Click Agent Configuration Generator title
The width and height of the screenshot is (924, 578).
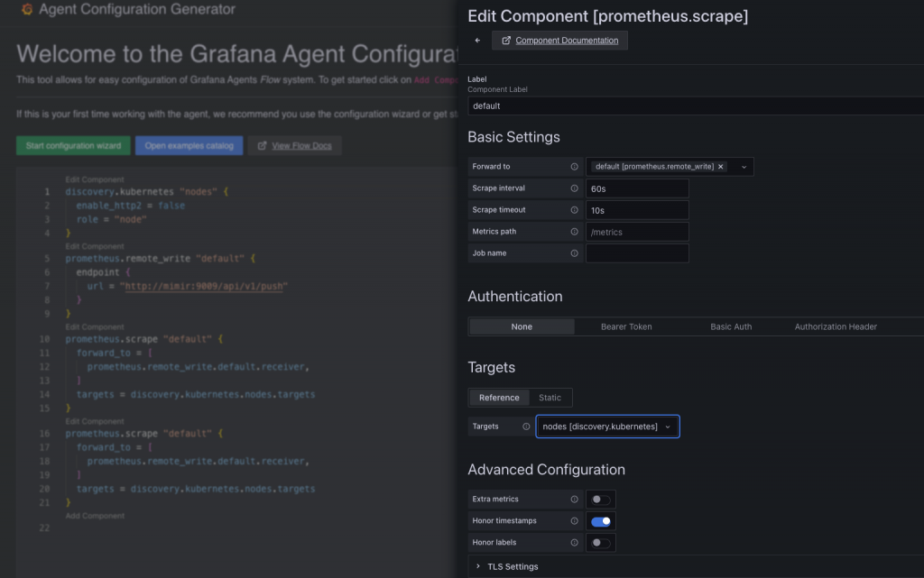pos(137,9)
